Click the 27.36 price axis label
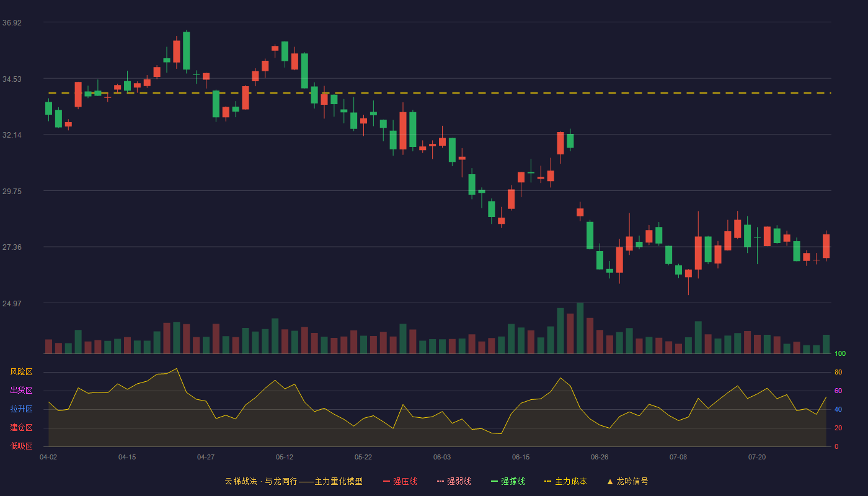The width and height of the screenshot is (868, 496). pyautogui.click(x=12, y=247)
